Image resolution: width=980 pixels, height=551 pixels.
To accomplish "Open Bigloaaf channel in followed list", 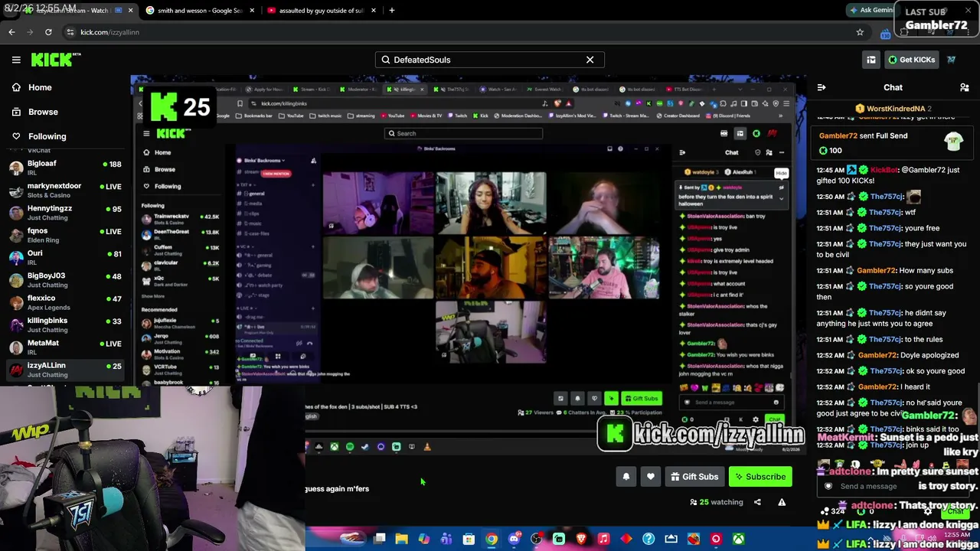I will tap(64, 168).
